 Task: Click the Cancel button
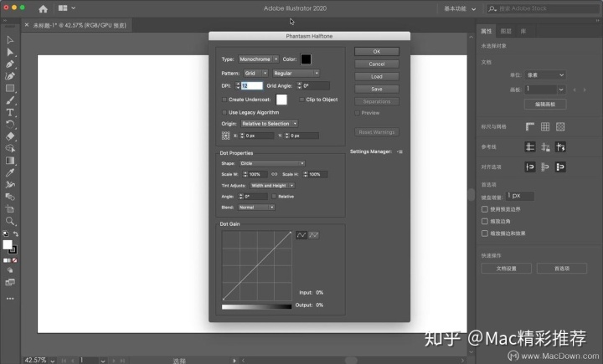pos(377,64)
